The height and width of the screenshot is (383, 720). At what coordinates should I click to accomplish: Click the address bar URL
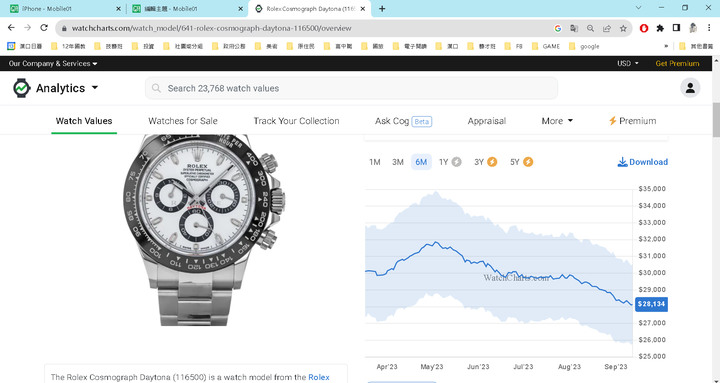click(x=211, y=28)
